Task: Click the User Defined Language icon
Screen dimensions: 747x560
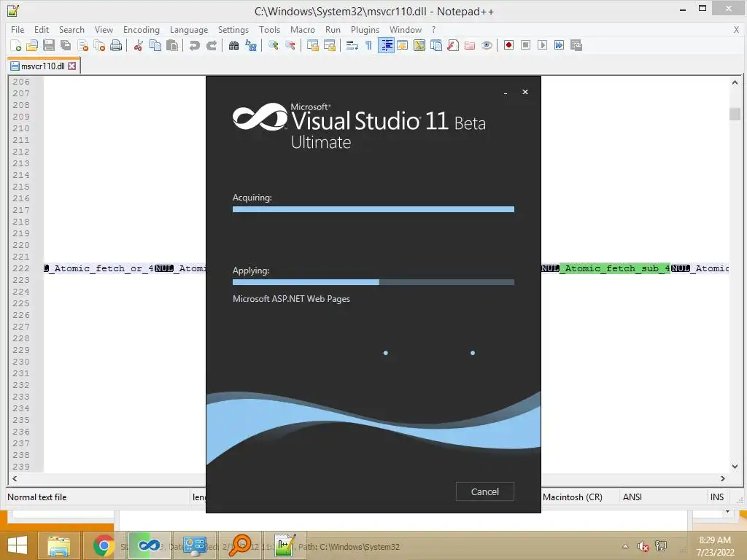Action: [x=403, y=45]
